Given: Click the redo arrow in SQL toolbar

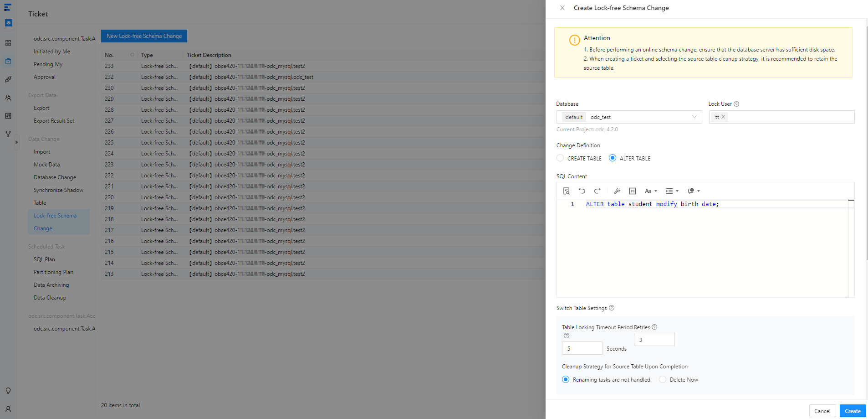Looking at the screenshot, I should coord(597,191).
